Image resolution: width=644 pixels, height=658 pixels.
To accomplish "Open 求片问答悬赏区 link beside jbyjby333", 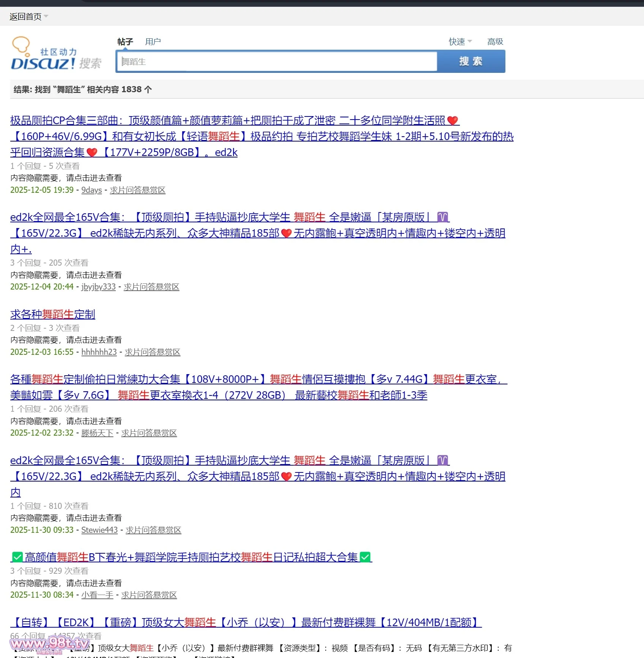I will [151, 287].
